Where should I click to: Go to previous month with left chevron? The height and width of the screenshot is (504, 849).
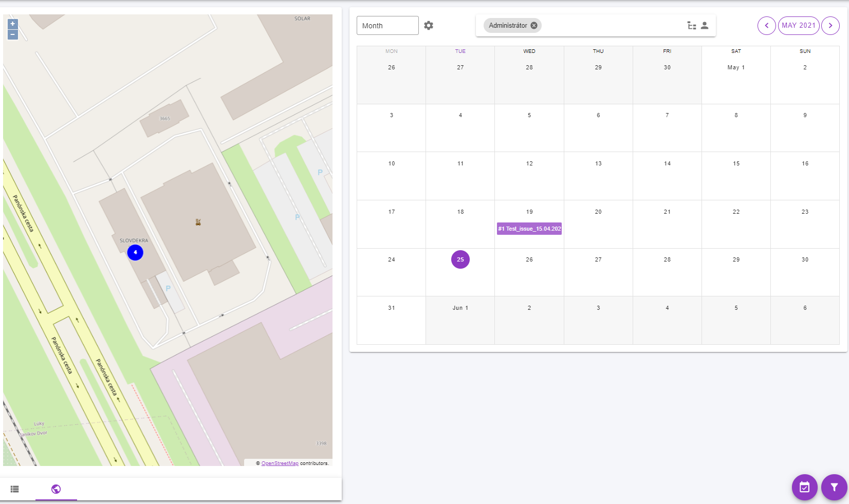tap(766, 26)
